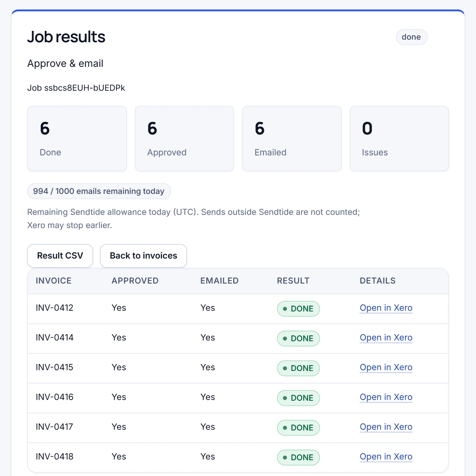
Task: Click the DONE badge for INV-0414
Action: (x=298, y=339)
